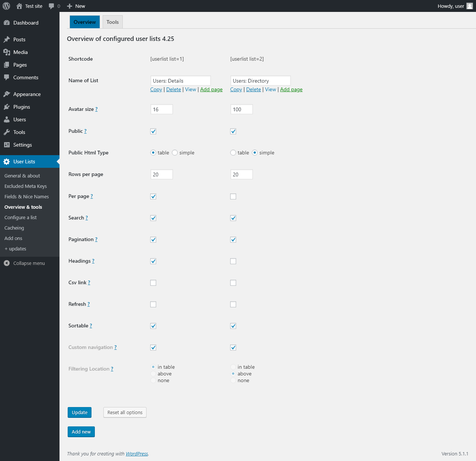The image size is (476, 461).
Task: Open the New content menu in admin bar
Action: point(76,6)
